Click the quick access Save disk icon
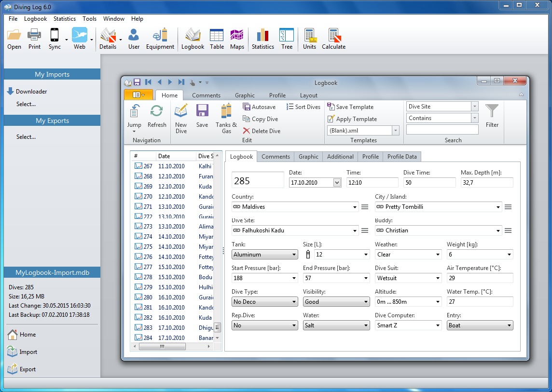The width and height of the screenshot is (552, 392). (137, 82)
